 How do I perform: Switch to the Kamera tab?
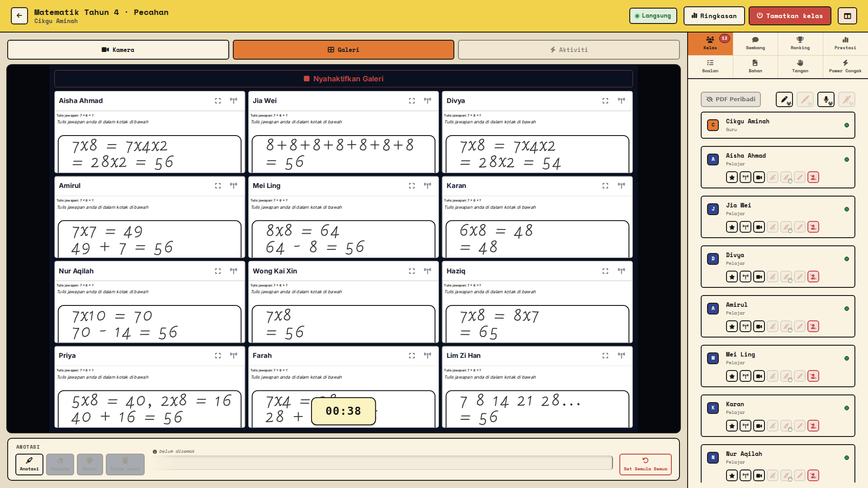118,50
